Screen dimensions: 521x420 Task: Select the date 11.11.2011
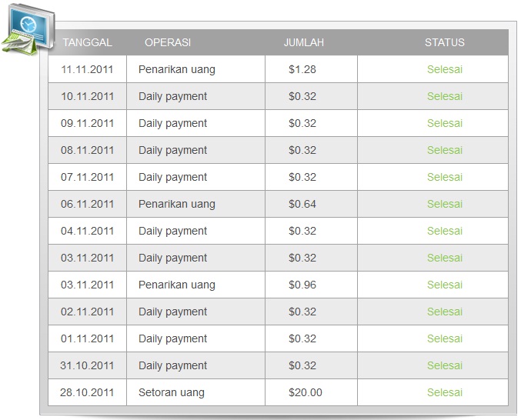click(87, 69)
